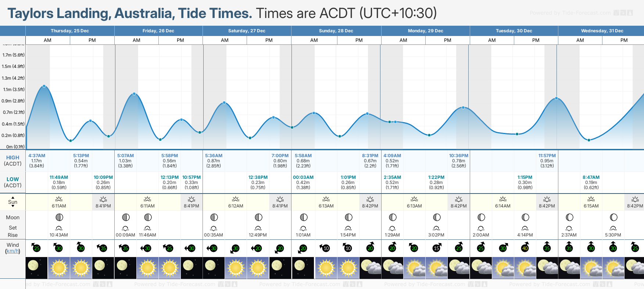The width and height of the screenshot is (644, 289).
Task: Click the wind arrow icon showing 15
Action: (436, 248)
